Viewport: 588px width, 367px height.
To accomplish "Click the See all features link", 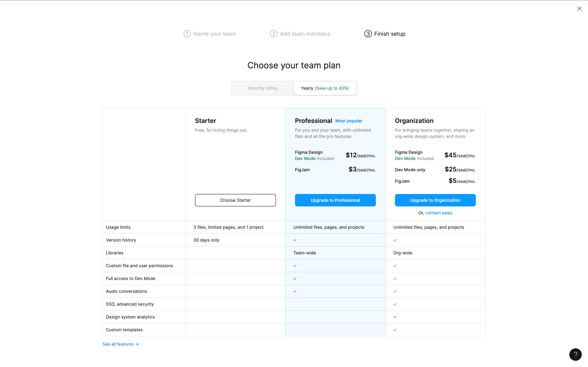I will [x=118, y=344].
